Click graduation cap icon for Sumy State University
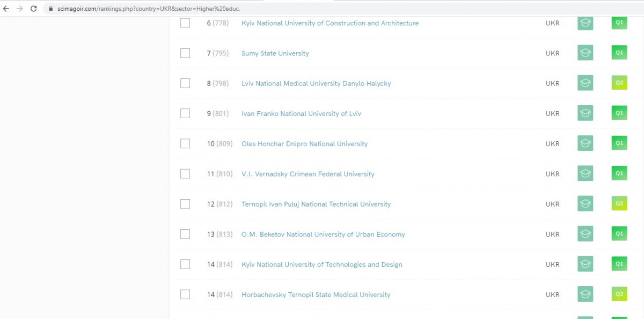Screen dimensions: 644x319 [x=585, y=53]
